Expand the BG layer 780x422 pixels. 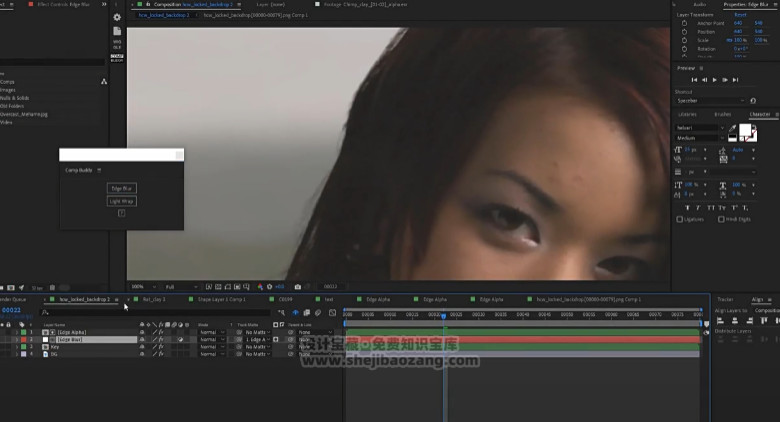[x=16, y=354]
